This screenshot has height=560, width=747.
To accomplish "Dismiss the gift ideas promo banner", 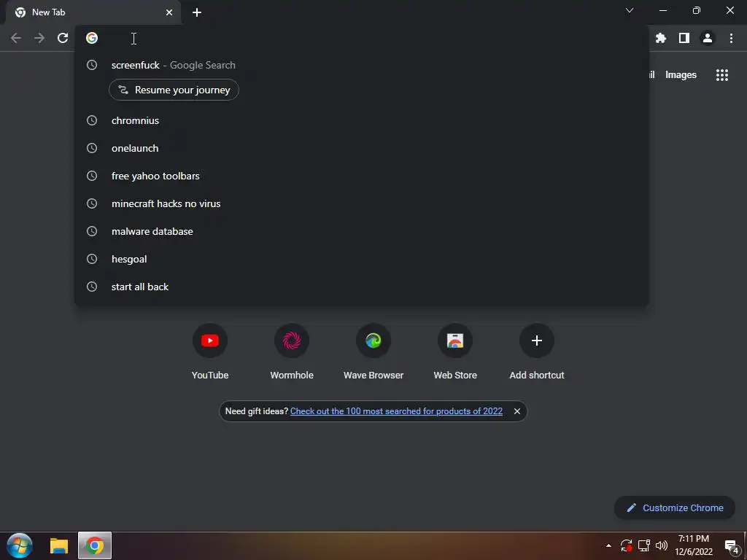I will pos(517,411).
